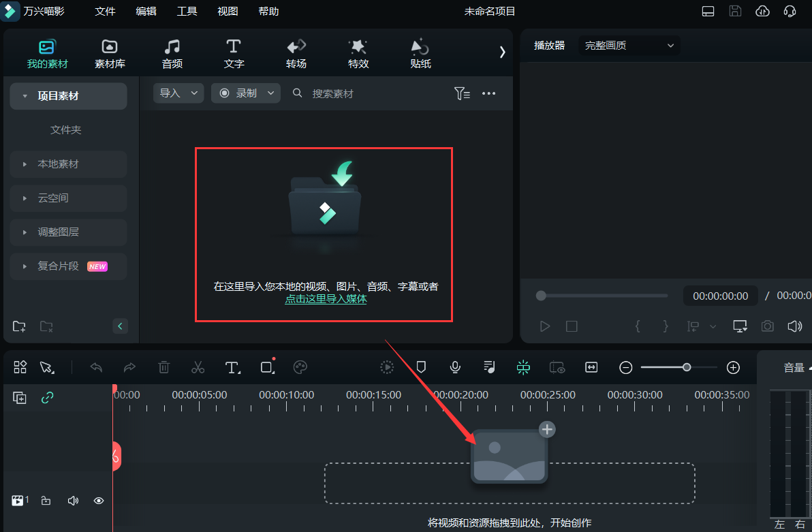Select the scissors split tool
This screenshot has width=812, height=532.
pos(198,367)
